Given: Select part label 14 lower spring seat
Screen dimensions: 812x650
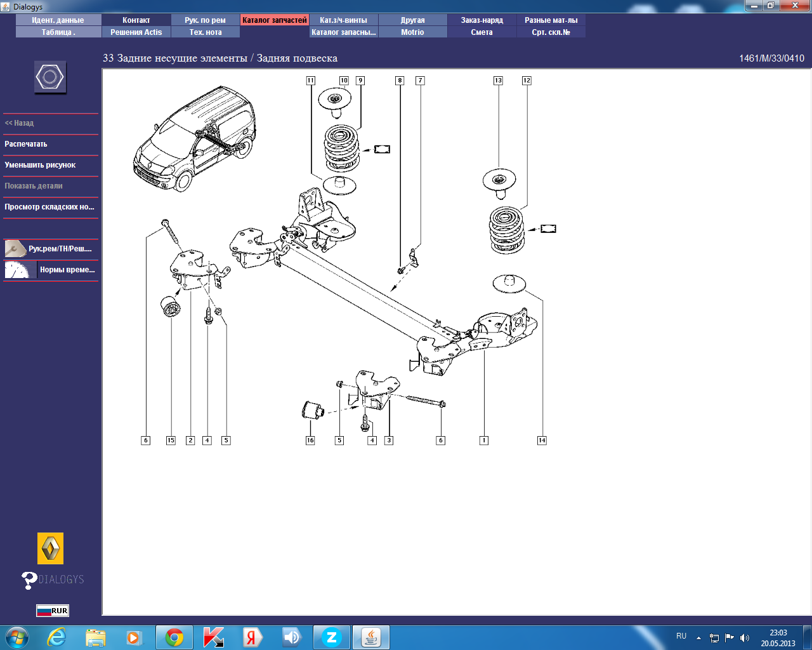Looking at the screenshot, I should click(542, 440).
